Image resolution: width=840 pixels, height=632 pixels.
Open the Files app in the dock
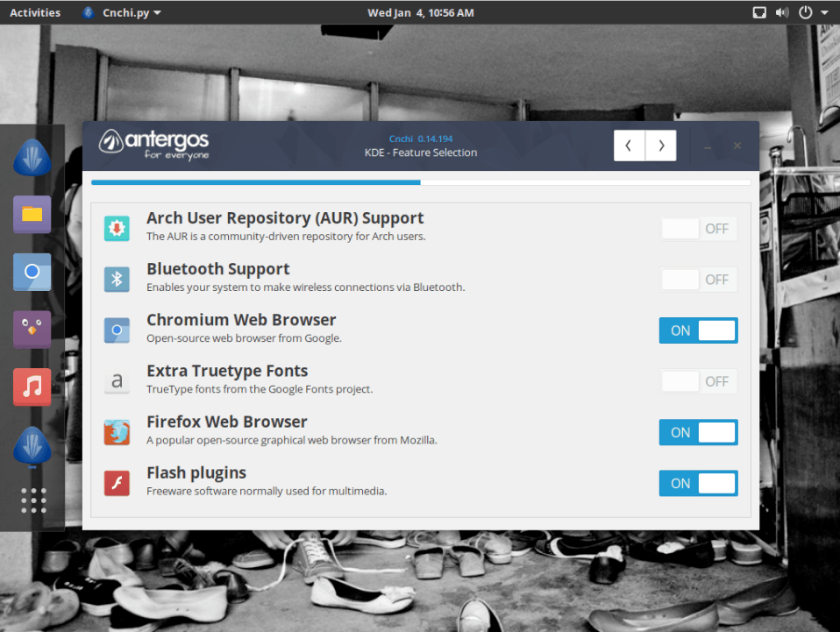32,214
